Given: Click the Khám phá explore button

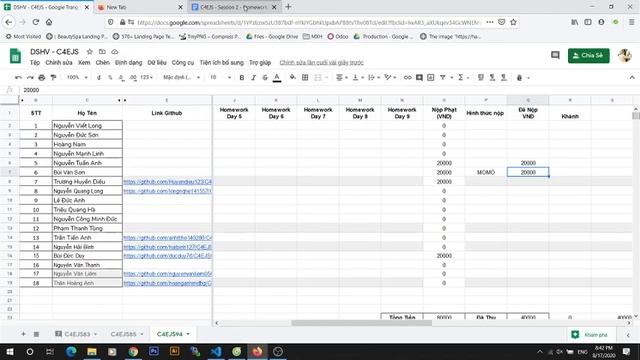Looking at the screenshot, I should click(589, 335).
